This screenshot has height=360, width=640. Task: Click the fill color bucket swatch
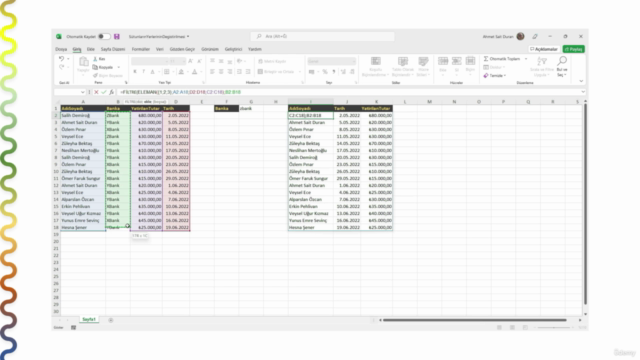pyautogui.click(x=181, y=72)
